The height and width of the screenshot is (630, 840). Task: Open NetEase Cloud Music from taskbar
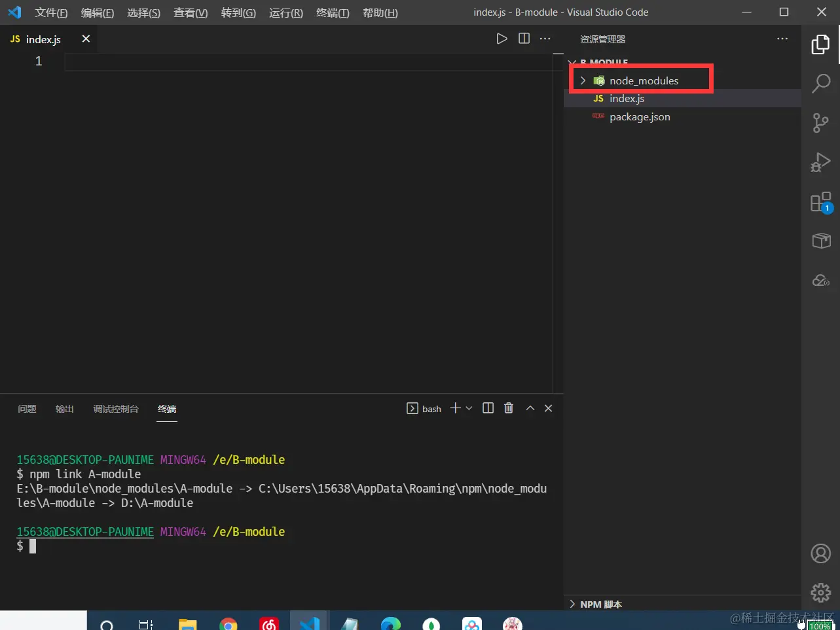point(269,624)
